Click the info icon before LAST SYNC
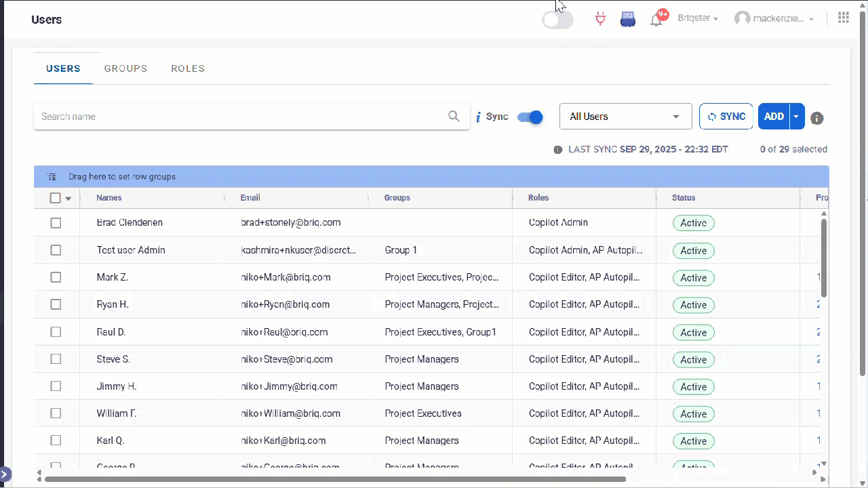The height and width of the screenshot is (488, 868). (x=558, y=150)
